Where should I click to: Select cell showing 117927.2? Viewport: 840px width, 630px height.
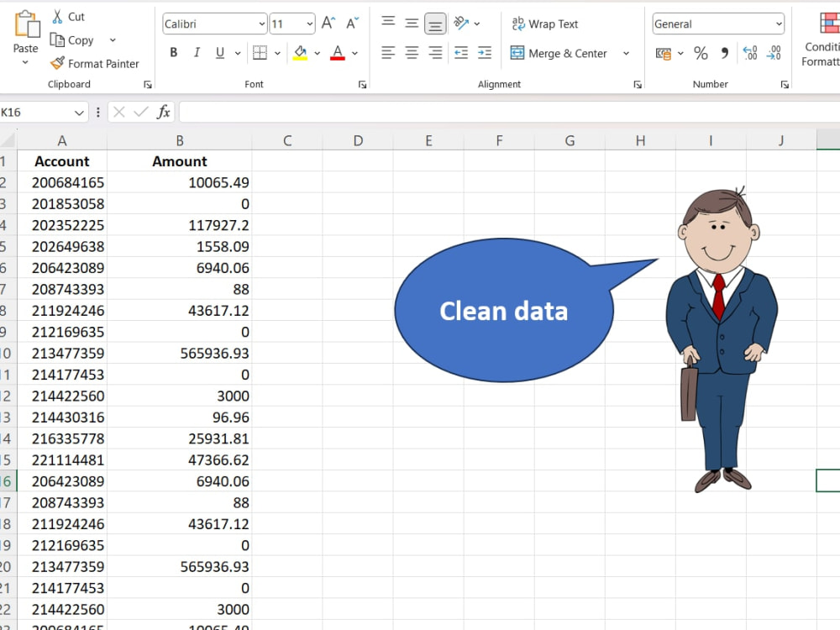point(180,225)
